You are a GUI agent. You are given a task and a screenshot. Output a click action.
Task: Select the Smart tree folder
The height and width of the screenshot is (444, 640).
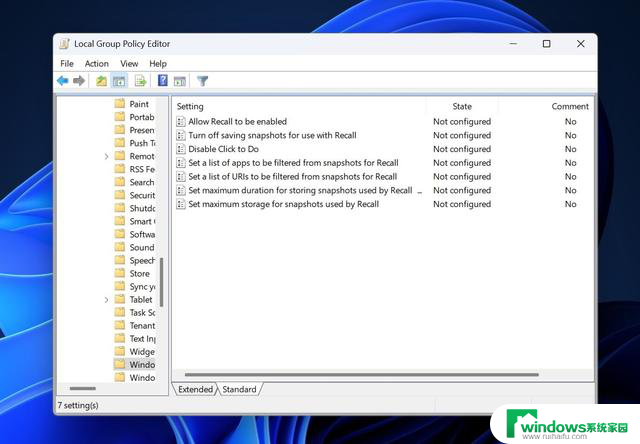coord(142,221)
